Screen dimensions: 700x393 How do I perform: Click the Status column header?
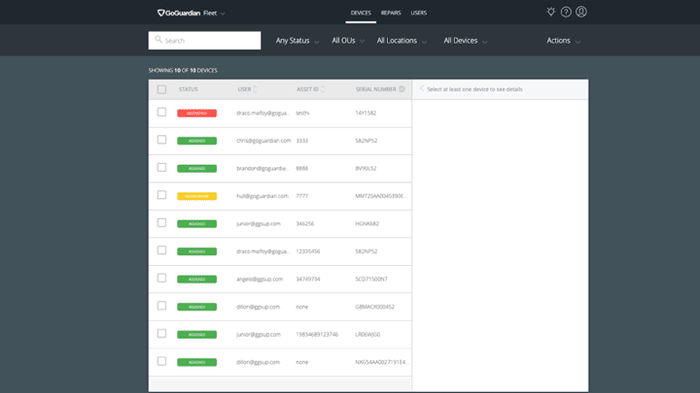(x=188, y=89)
